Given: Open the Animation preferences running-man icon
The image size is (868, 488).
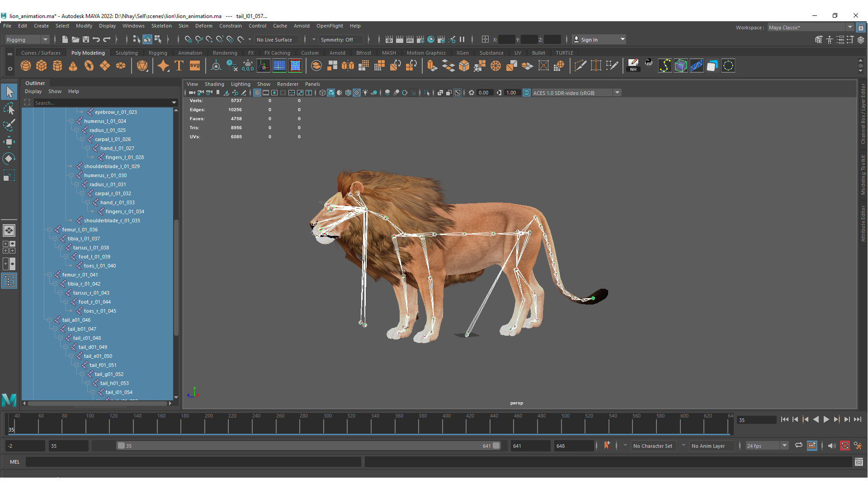Looking at the screenshot, I should [858, 446].
